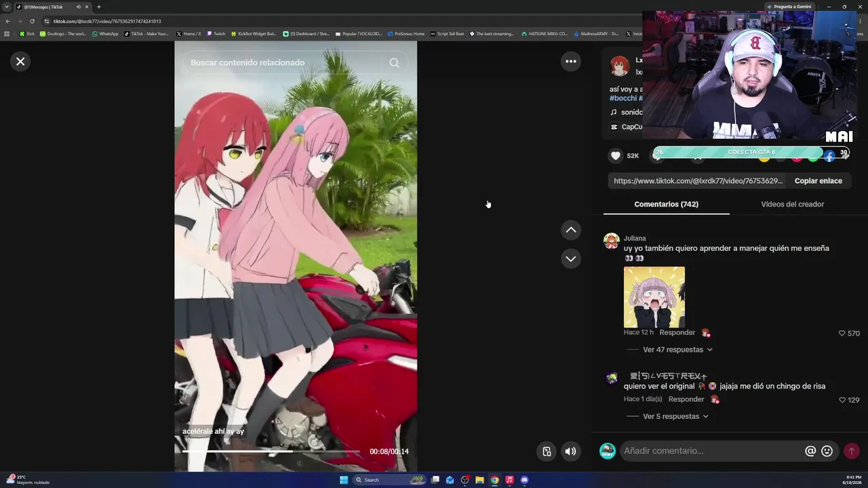Go to the previous video with up arrow
The height and width of the screenshot is (488, 868).
[571, 230]
